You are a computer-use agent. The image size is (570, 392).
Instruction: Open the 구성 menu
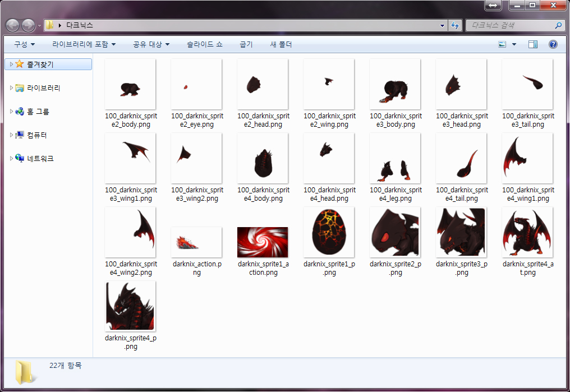(24, 44)
